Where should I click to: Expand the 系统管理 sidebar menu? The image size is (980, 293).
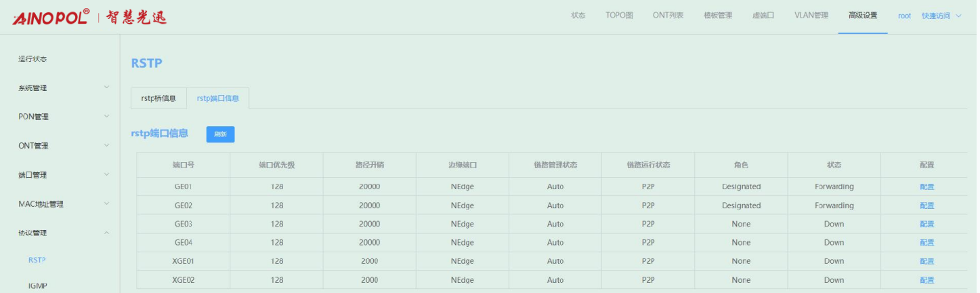coord(61,87)
